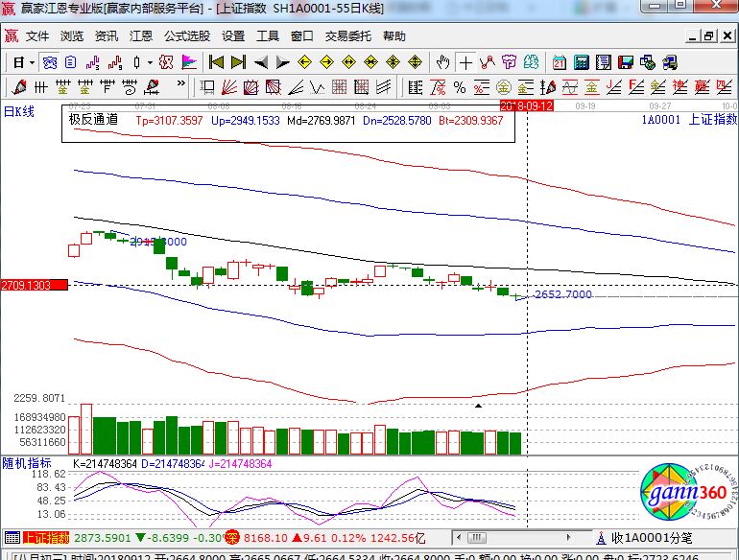The height and width of the screenshot is (560, 739).
Task: Open the calculator tool
Action: click(581, 62)
